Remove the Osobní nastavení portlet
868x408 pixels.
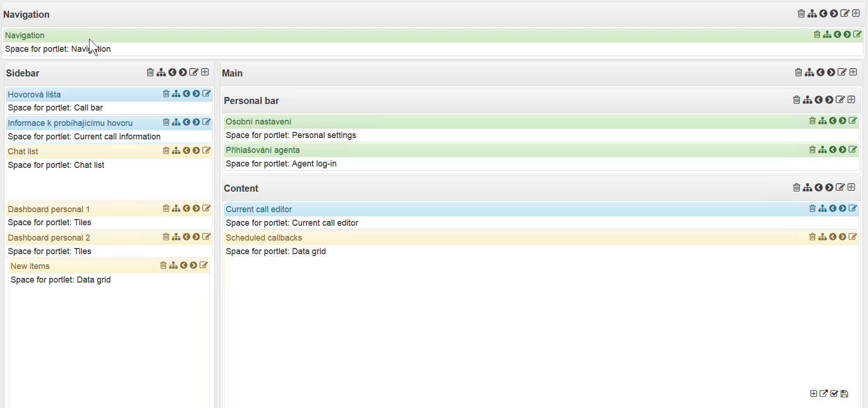812,121
